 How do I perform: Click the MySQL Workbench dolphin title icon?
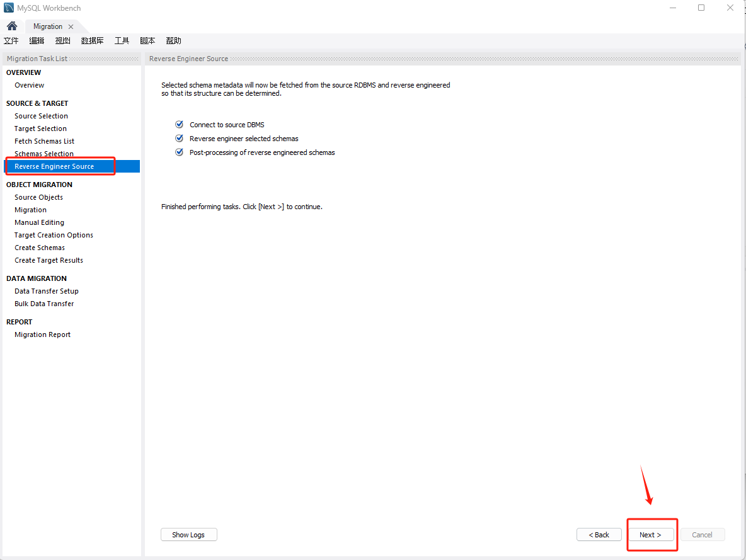pyautogui.click(x=9, y=8)
